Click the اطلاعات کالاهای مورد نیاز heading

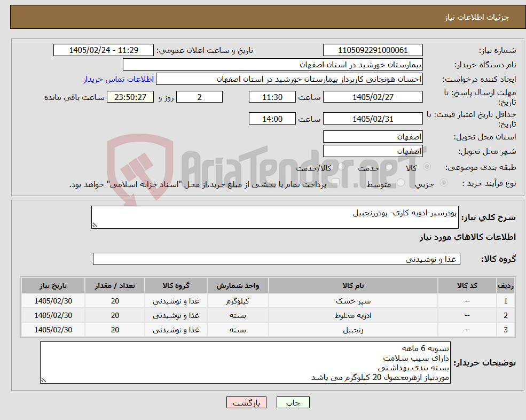tap(468, 237)
